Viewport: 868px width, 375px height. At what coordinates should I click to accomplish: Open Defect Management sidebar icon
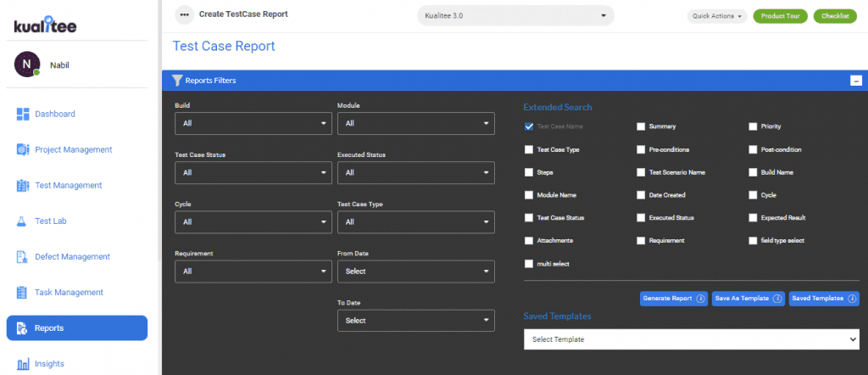click(x=23, y=256)
